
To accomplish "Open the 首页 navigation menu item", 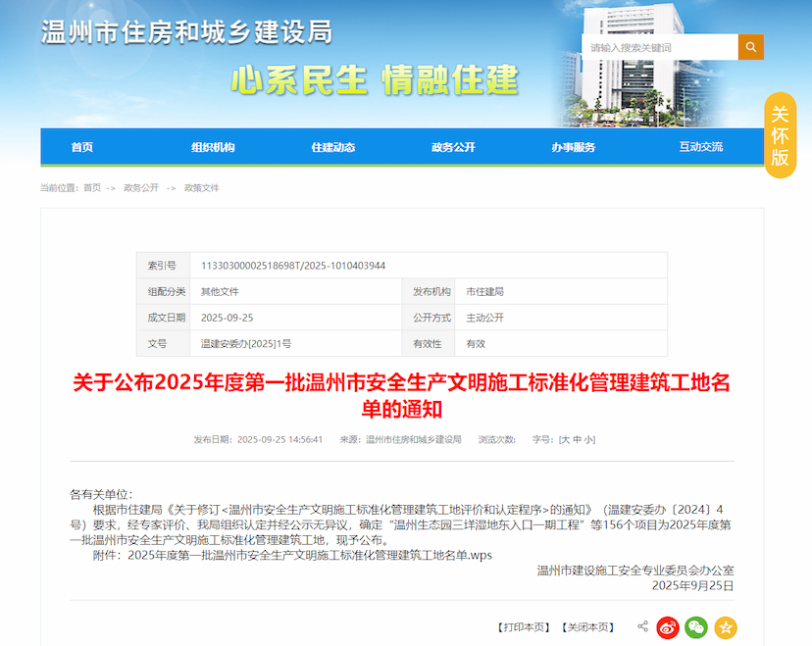I will coord(81,146).
